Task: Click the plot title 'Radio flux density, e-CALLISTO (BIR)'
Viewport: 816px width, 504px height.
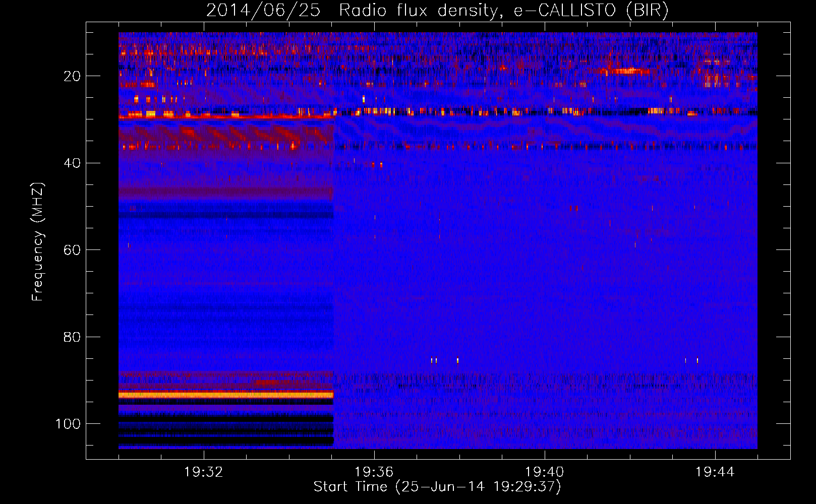Action: 503,11
